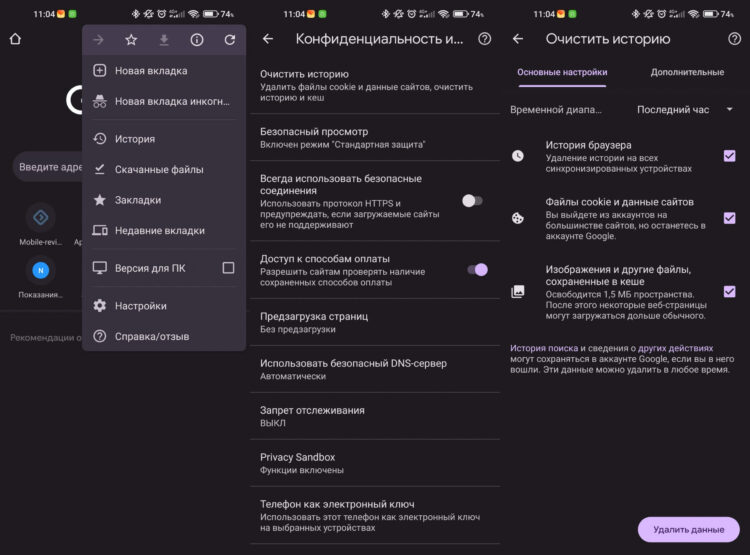Viewport: 750px width, 555px height.
Task: Uncheck Файлы cookie и данные сайтов checkbox
Action: 729,218
